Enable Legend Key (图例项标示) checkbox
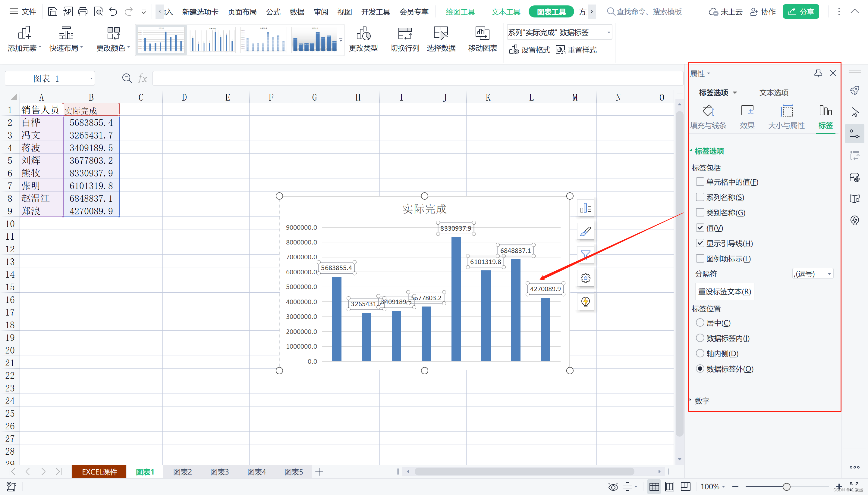868x495 pixels. [700, 258]
